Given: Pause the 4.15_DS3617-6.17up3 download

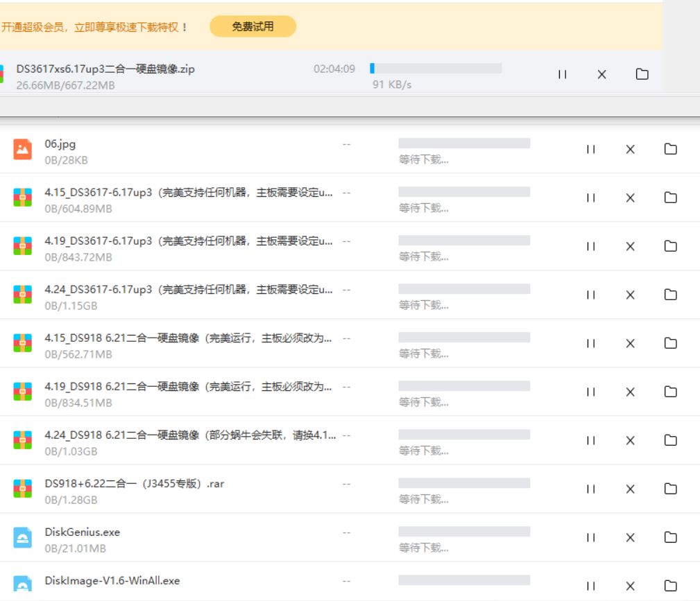Looking at the screenshot, I should (x=590, y=198).
